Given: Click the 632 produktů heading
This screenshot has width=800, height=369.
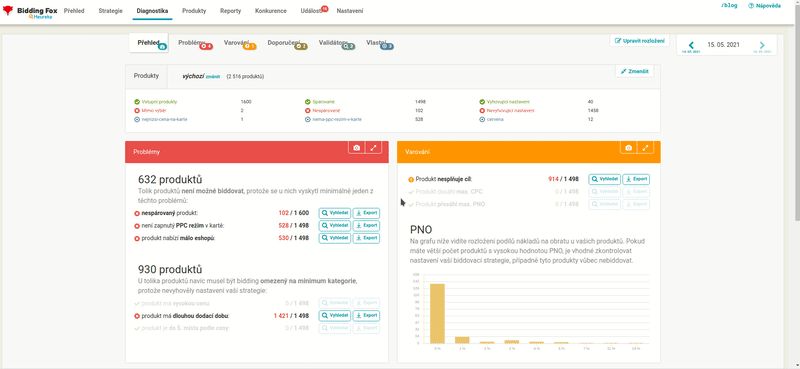Looking at the screenshot, I should pyautogui.click(x=170, y=180).
